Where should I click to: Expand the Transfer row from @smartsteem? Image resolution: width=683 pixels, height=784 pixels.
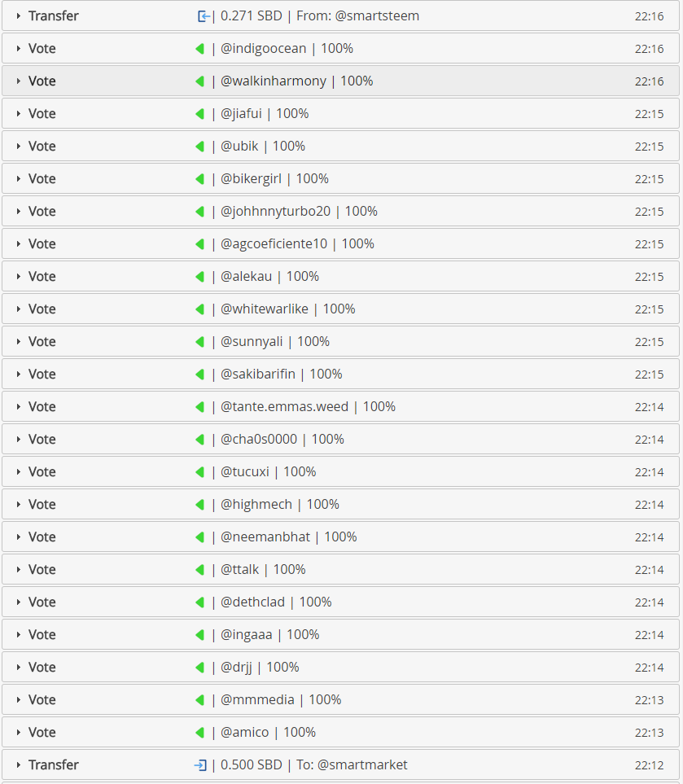coord(19,16)
